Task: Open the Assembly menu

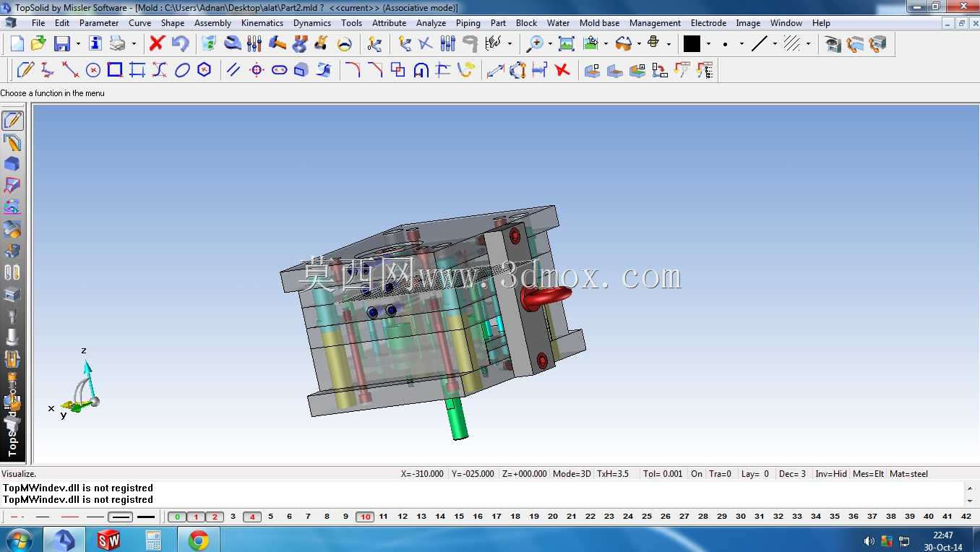Action: point(213,23)
